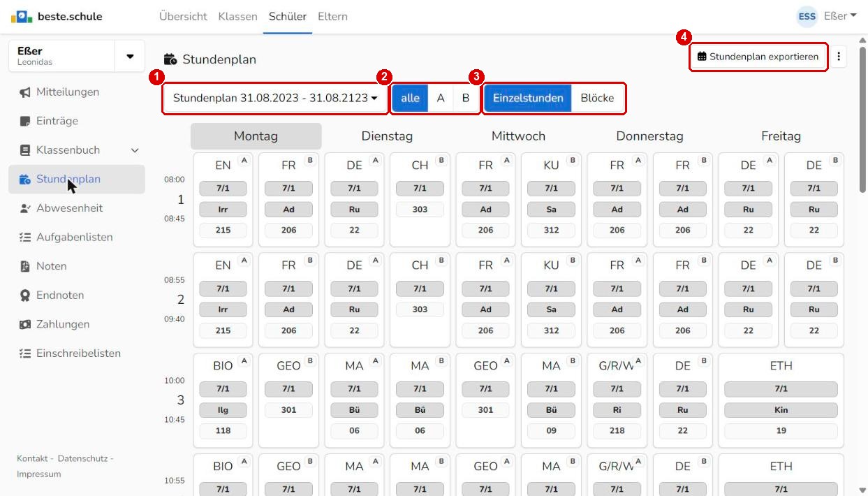Click the Zahlungen money icon
The image size is (868, 496).
(24, 325)
